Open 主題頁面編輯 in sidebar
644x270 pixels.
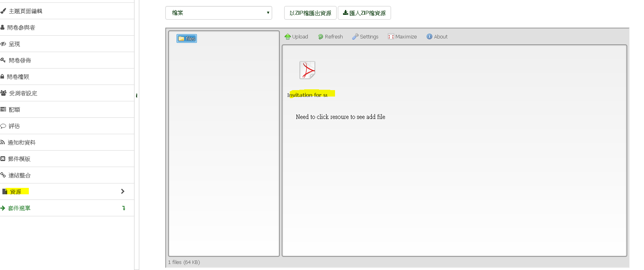25,11
